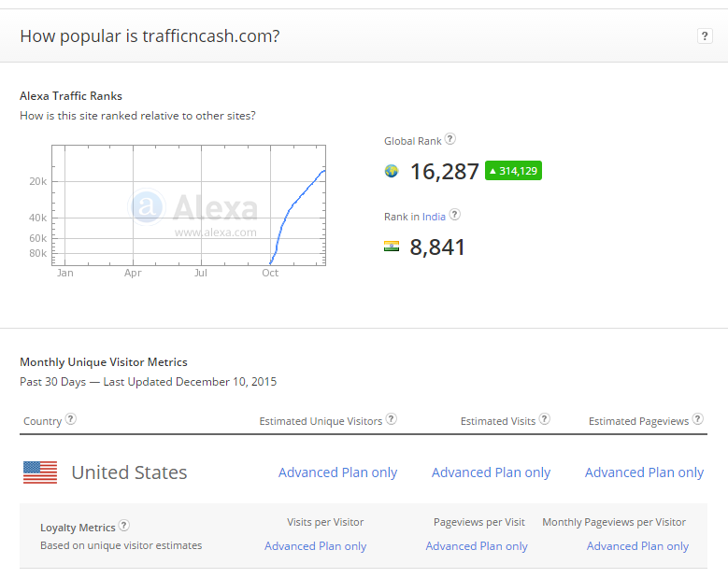
Task: Click Advanced Plan only under Estimated Pageviews
Action: pos(644,472)
